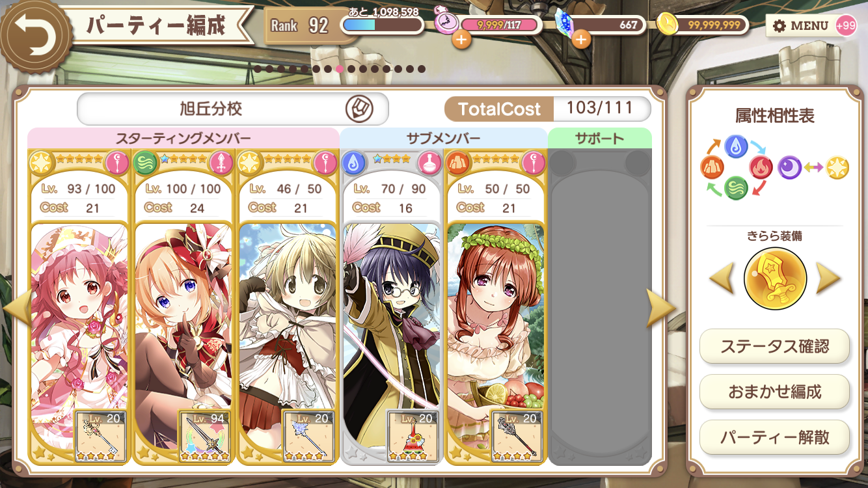Click the first dot in party page indicator

pyautogui.click(x=258, y=69)
